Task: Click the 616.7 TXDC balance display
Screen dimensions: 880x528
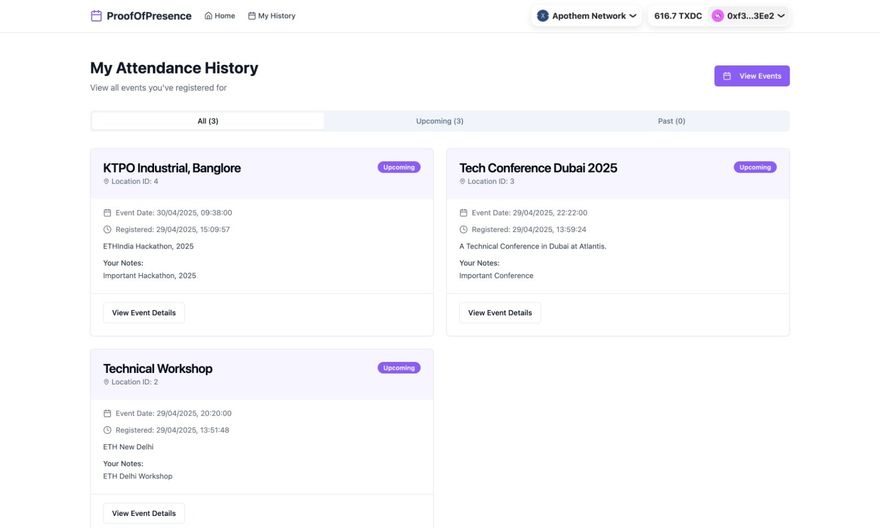Action: 678,16
